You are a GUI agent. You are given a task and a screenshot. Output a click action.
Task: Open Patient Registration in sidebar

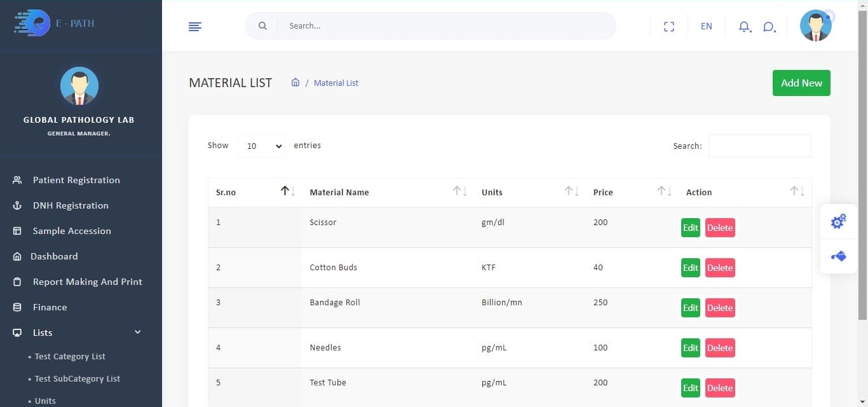pos(76,180)
